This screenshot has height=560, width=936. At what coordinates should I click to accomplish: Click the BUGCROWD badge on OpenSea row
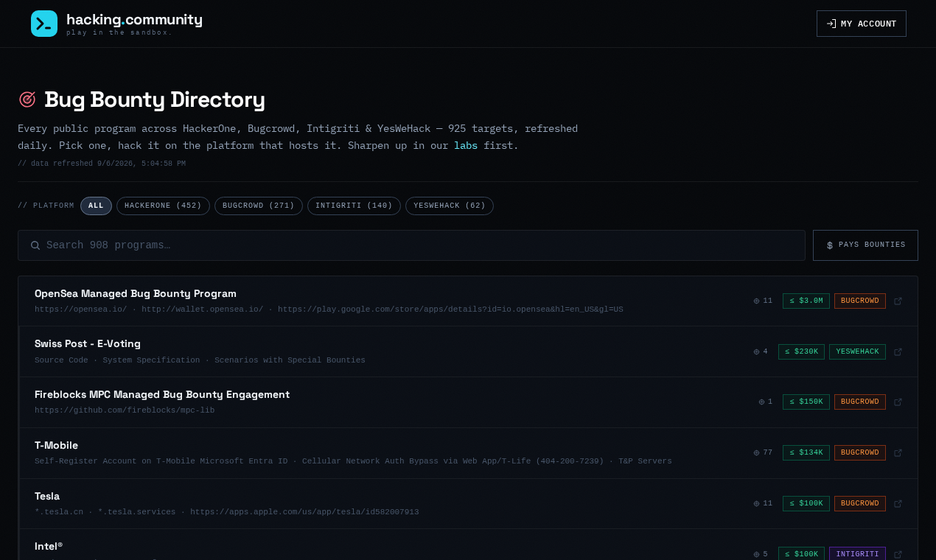[x=860, y=301]
